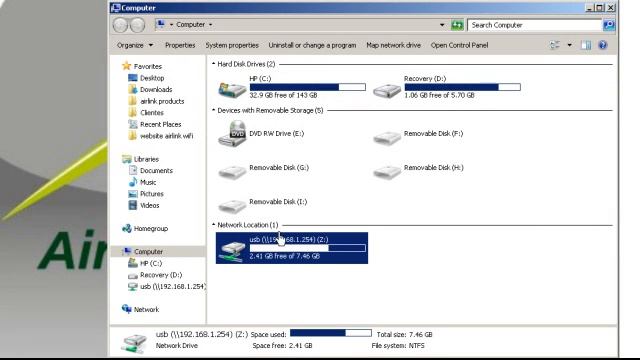Select usb (\\192.168.1.254) in navigation pane
640x360 pixels.
[x=173, y=286]
